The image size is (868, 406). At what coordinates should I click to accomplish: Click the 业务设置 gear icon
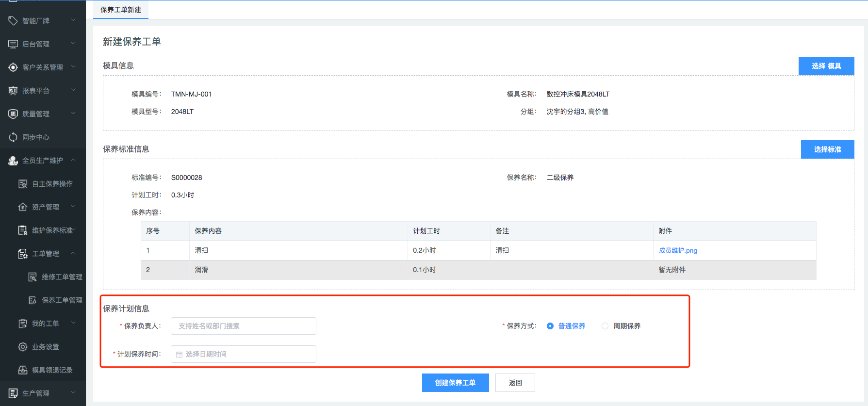23,347
